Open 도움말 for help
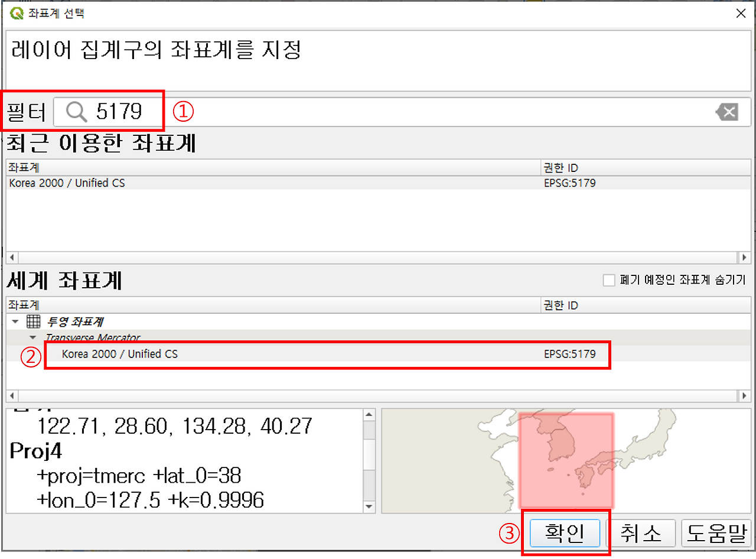The width and height of the screenshot is (756, 559). (x=716, y=532)
